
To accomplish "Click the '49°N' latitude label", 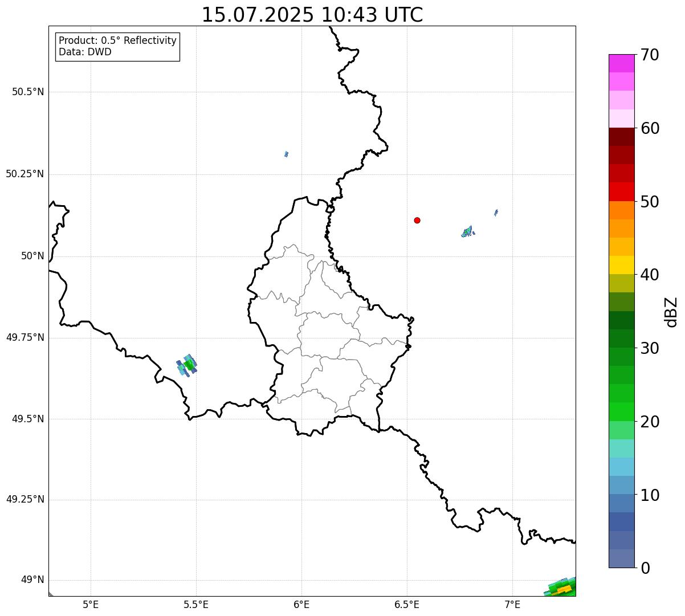I will click(32, 580).
